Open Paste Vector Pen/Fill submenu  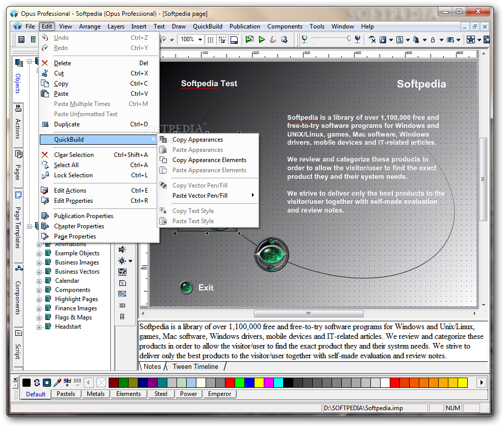(208, 196)
